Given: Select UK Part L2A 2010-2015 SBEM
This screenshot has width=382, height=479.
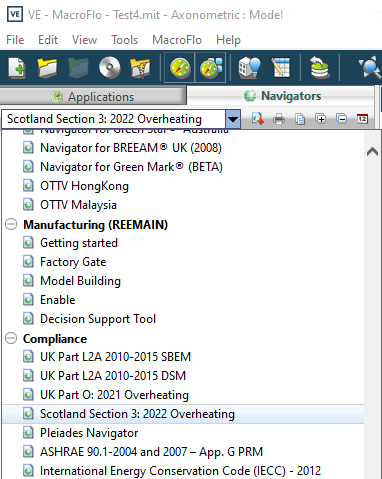Looking at the screenshot, I should (x=115, y=357).
